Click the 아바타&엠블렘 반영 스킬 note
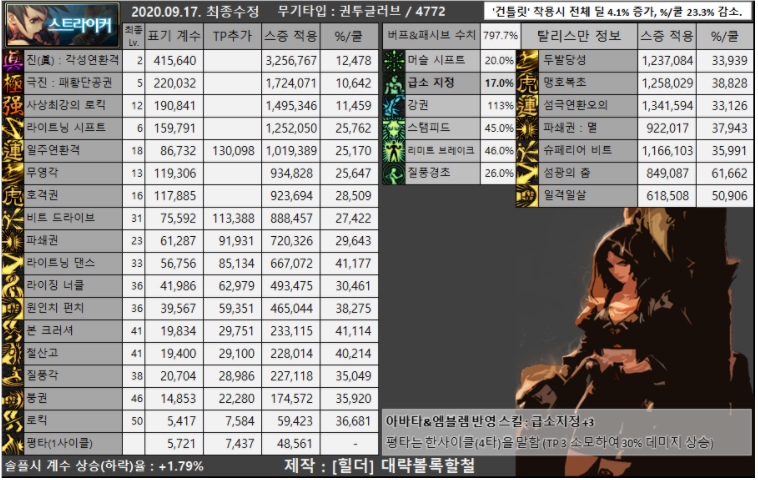Screen dimensions: 758x480 coord(490,422)
